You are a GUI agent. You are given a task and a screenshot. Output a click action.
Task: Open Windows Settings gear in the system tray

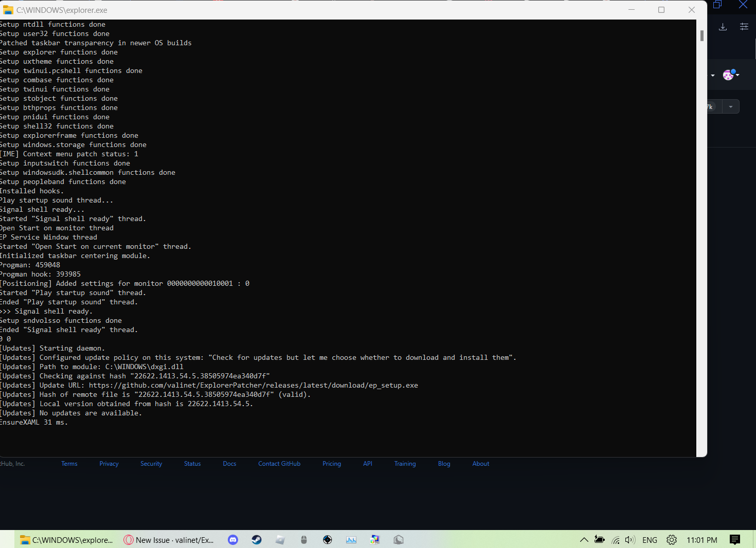coord(672,540)
